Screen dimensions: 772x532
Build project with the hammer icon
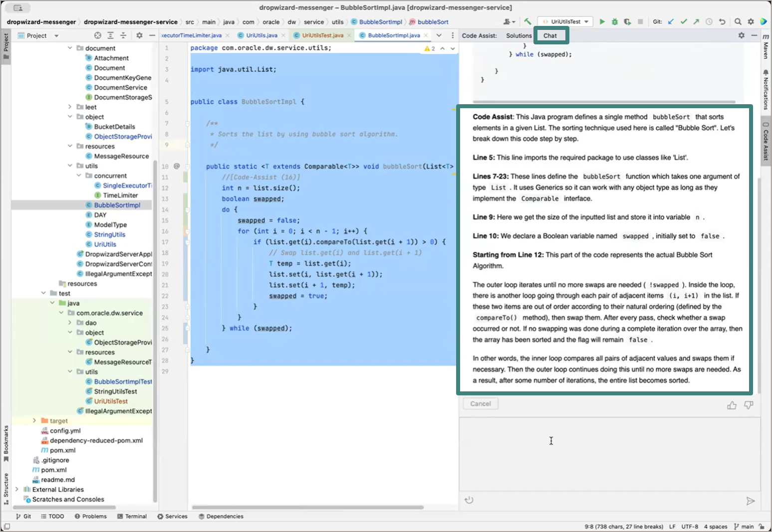pyautogui.click(x=527, y=21)
